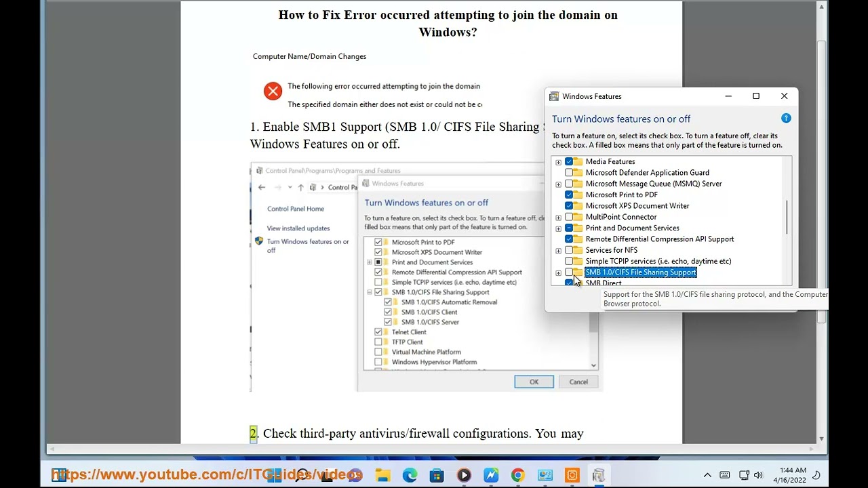Launch Google Chrome from the taskbar
The width and height of the screenshot is (868, 488).
point(517,476)
